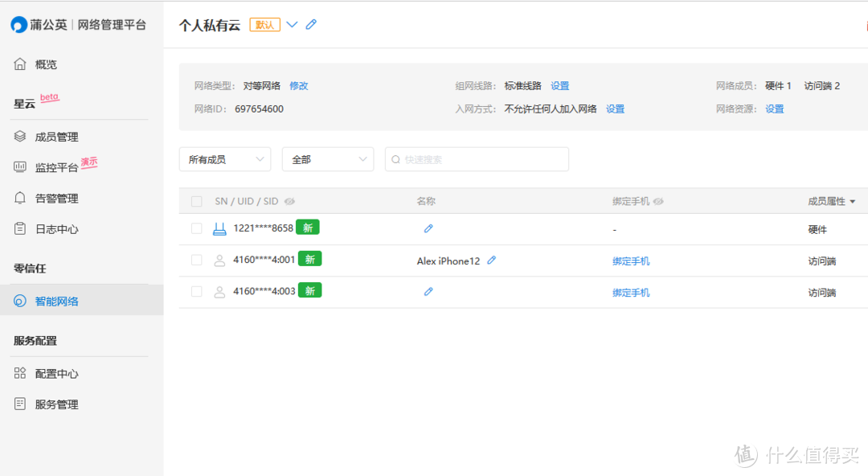Screen dimensions: 868x476
Task: Check the checkbox for device 1221****8658
Action: pyautogui.click(x=197, y=228)
